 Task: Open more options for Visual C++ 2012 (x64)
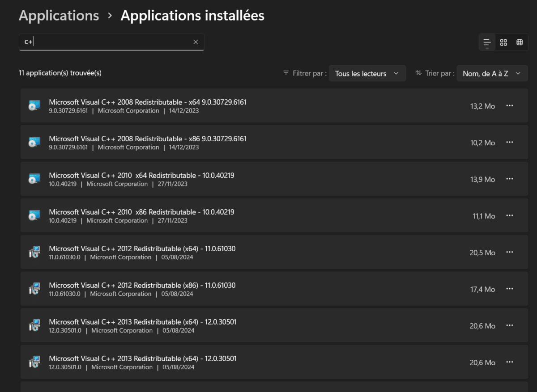[x=509, y=252]
